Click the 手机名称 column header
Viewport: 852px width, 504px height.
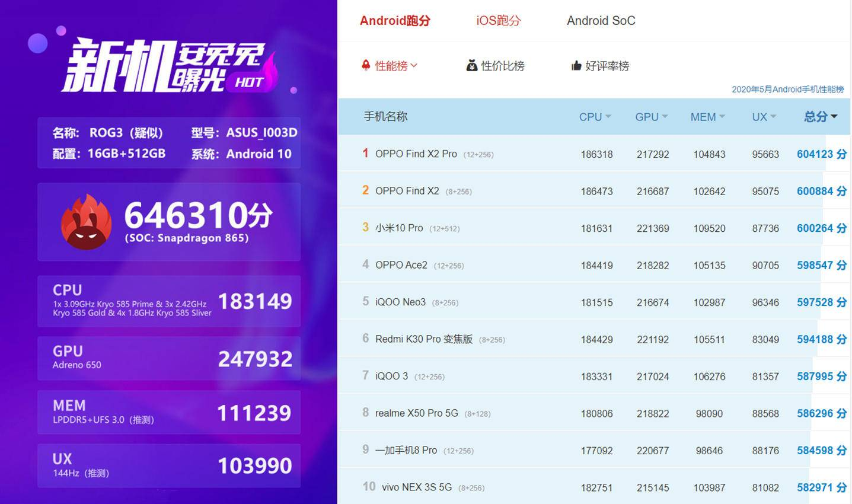click(x=385, y=117)
